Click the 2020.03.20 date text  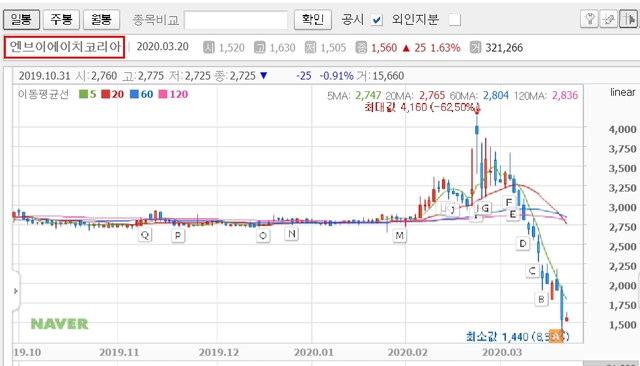(x=162, y=47)
